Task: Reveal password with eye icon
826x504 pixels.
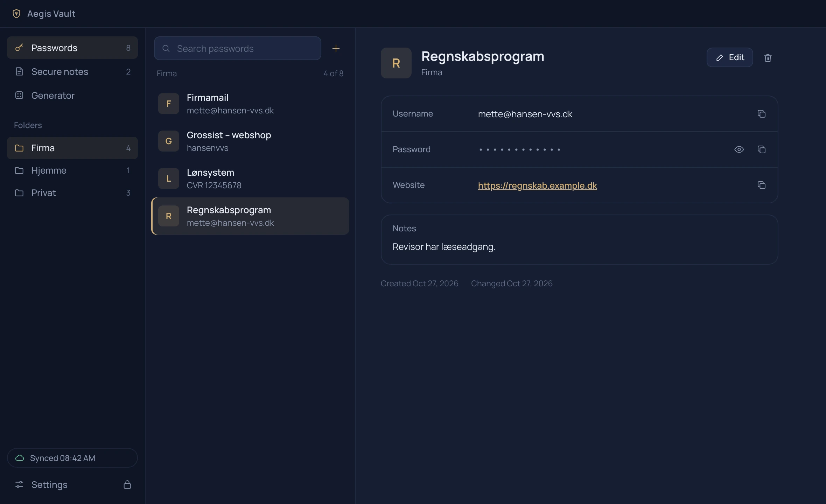Action: pyautogui.click(x=739, y=149)
